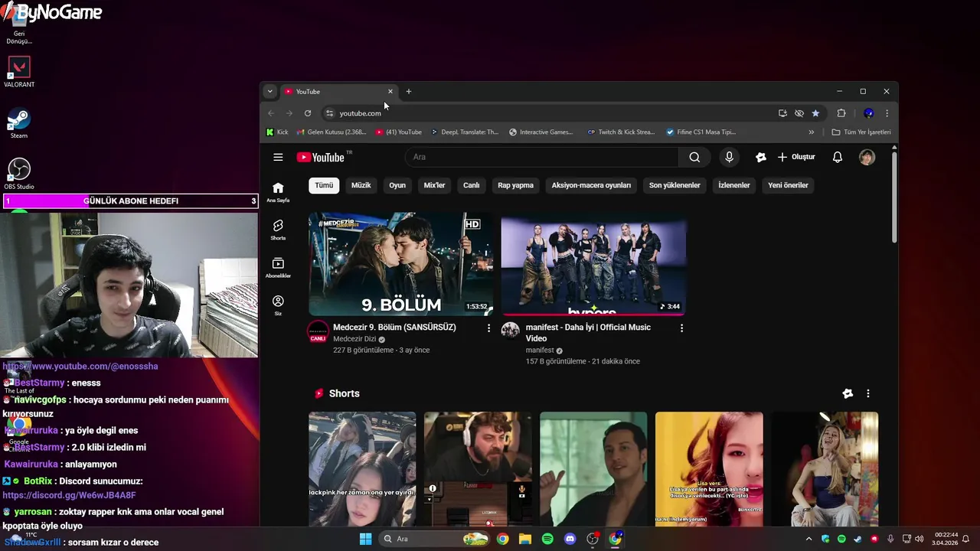Open VALORANT desktop shortcut
This screenshot has height=551, width=980.
tap(19, 72)
